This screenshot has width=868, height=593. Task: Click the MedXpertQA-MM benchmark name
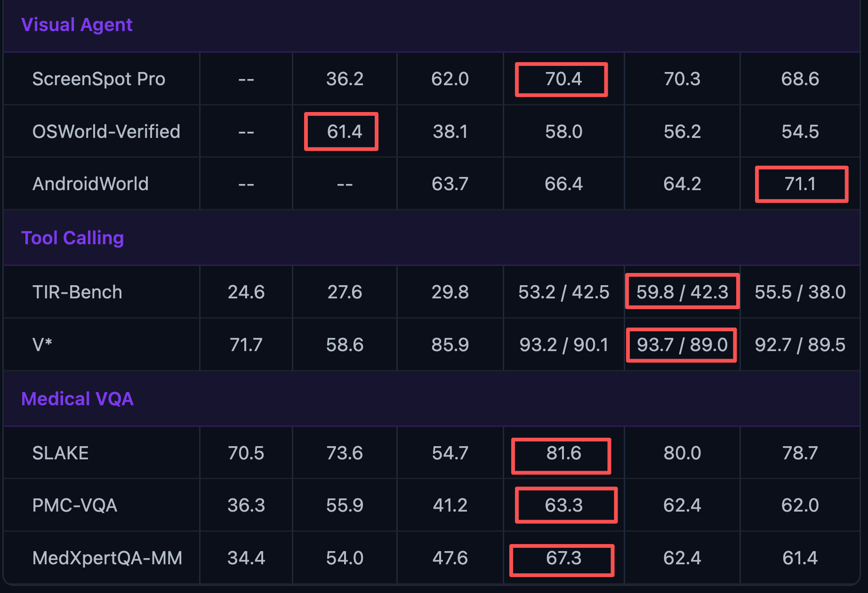tap(107, 558)
